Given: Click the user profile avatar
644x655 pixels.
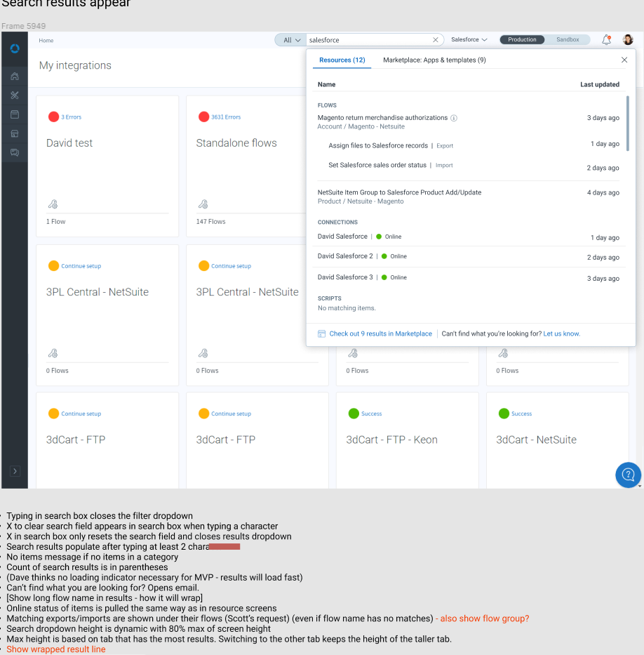Looking at the screenshot, I should [628, 40].
